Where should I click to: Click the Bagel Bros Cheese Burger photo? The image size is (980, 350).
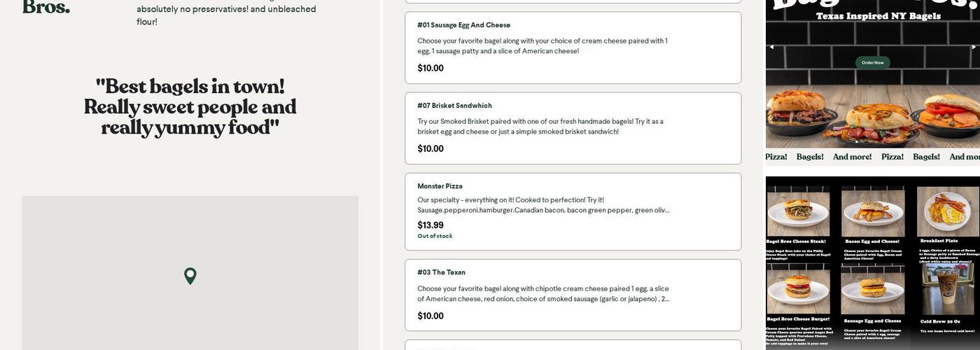coord(798,288)
